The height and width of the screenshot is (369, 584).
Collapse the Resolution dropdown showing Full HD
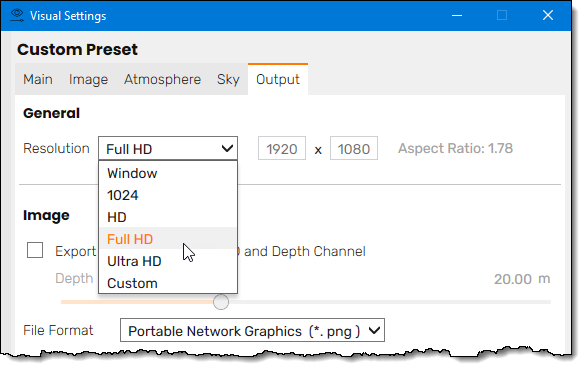pyautogui.click(x=168, y=149)
